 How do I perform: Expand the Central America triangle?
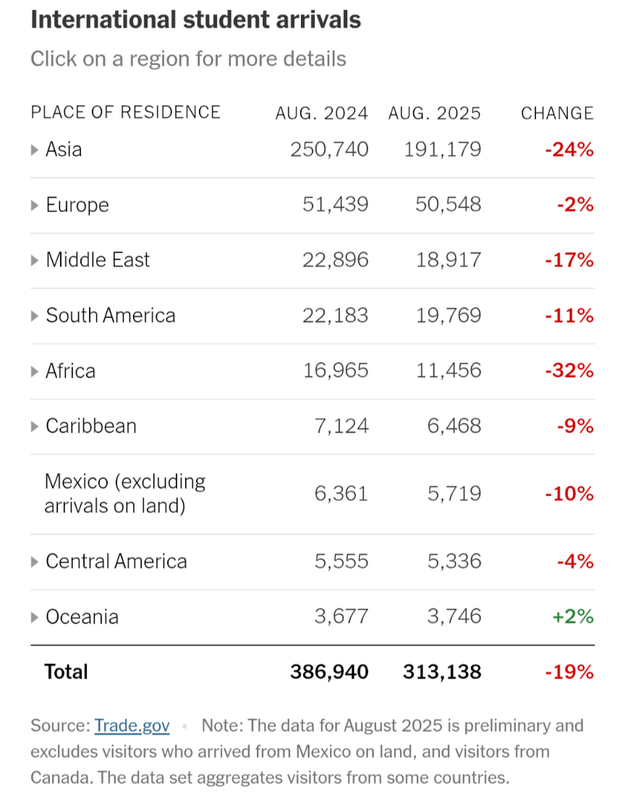coord(35,562)
